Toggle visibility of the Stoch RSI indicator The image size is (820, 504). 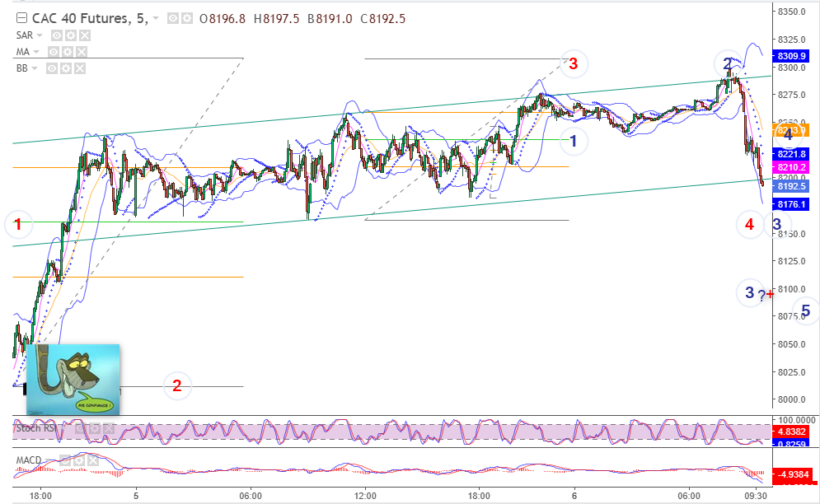80,429
